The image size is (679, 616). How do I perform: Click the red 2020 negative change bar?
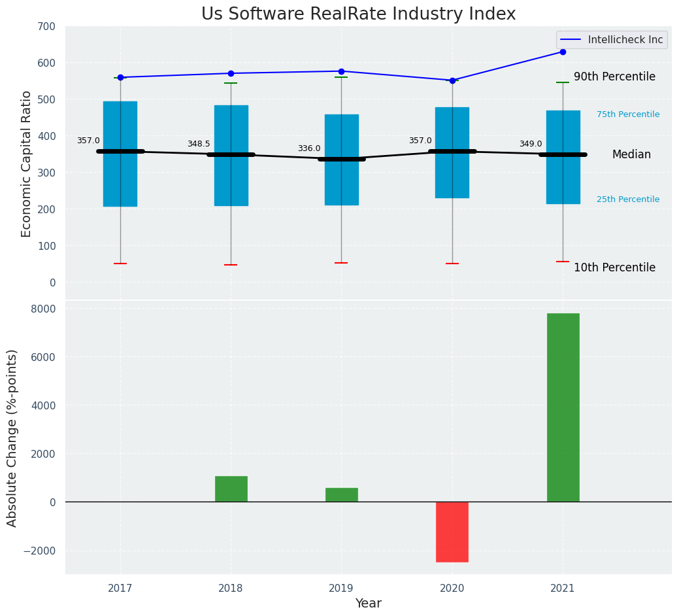tap(452, 532)
